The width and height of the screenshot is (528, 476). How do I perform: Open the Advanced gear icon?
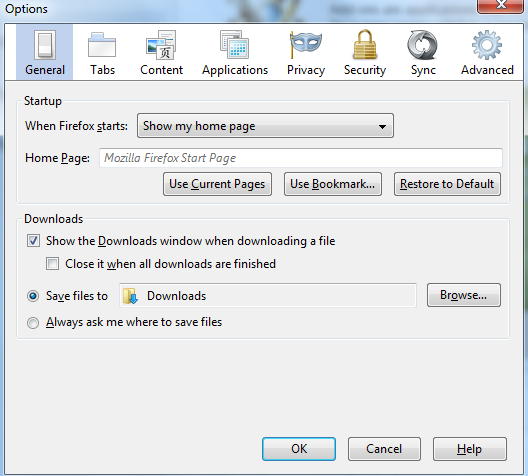pos(487,45)
